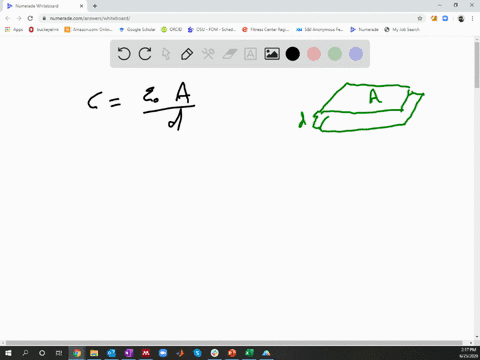This screenshot has height=360, width=480.
Task: Pick the red pen color
Action: (314, 54)
